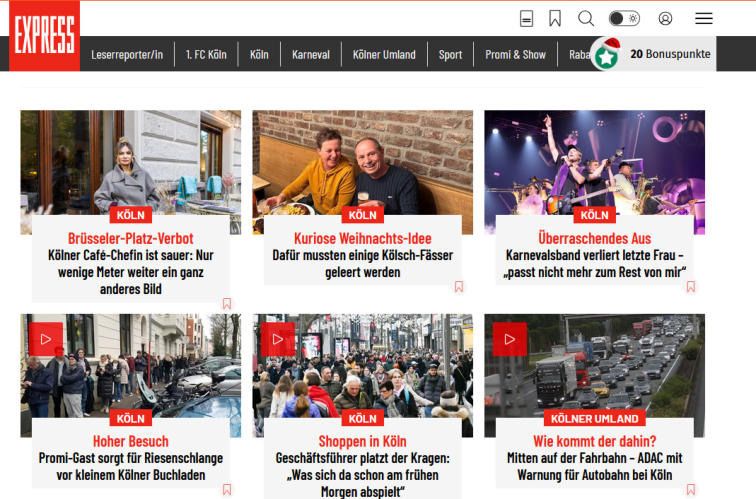
Task: Open headline Wie kommt der dahin?
Action: point(594,441)
